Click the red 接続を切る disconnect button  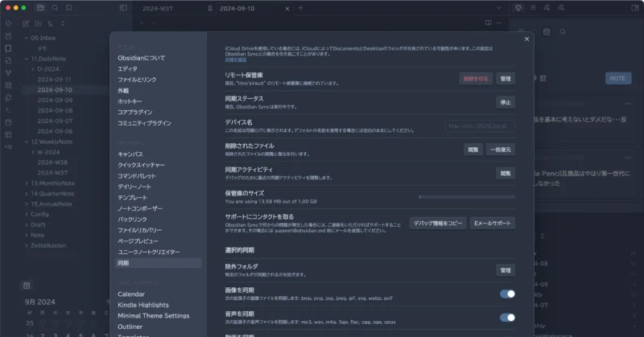pos(476,79)
